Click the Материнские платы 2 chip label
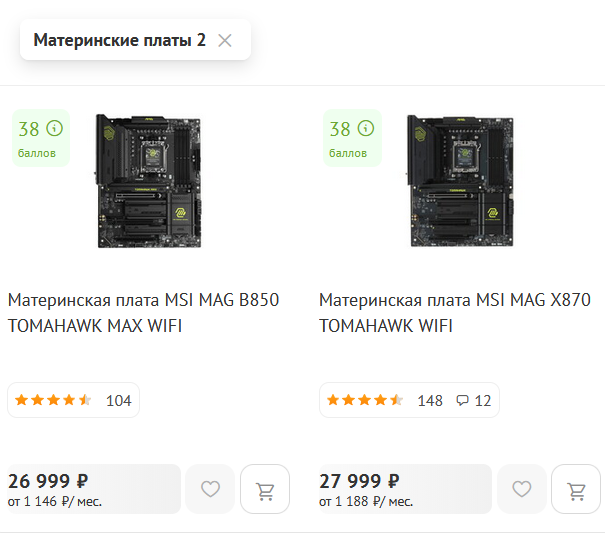The width and height of the screenshot is (605, 533). click(119, 40)
